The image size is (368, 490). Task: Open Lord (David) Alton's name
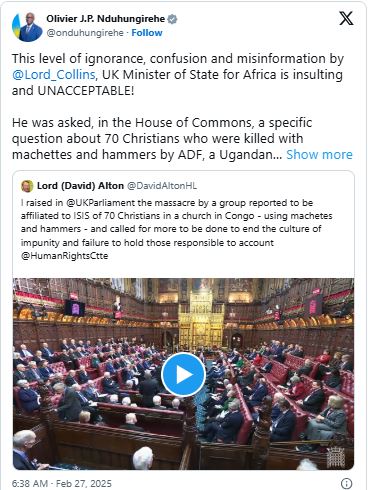[x=80, y=186]
